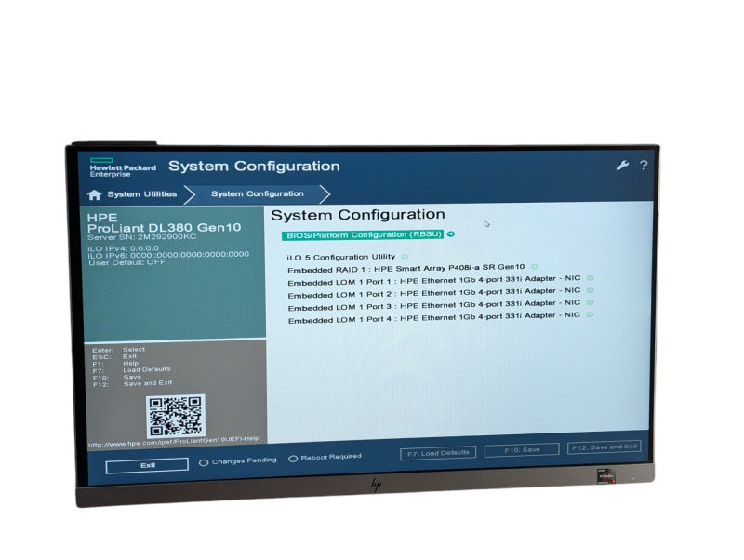Image resolution: width=744 pixels, height=560 pixels.
Task: Click the iLO IPv6 address text
Action: point(168,255)
